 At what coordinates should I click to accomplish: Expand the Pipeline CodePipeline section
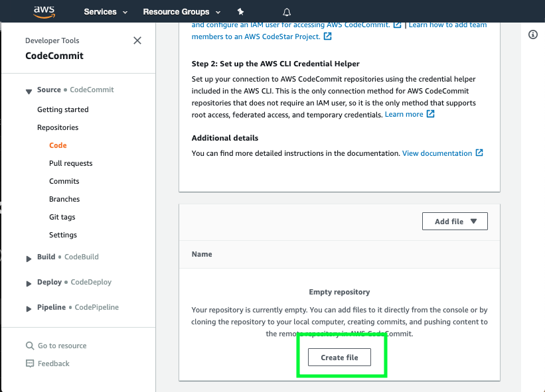[x=29, y=308]
